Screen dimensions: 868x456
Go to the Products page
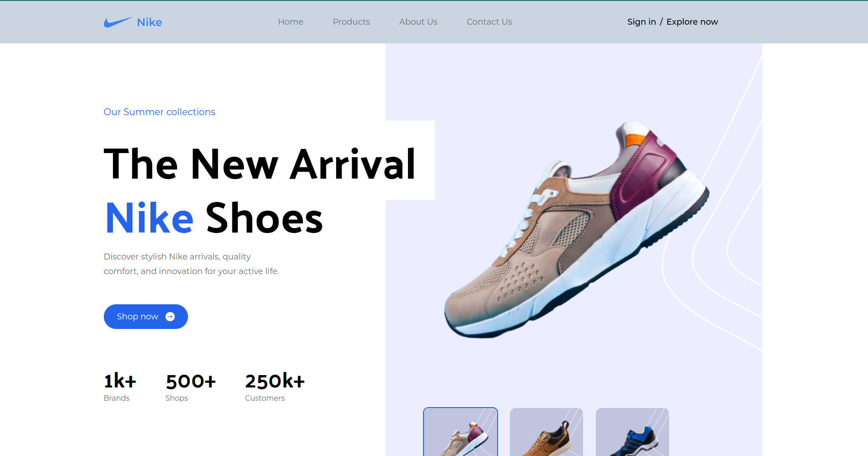pyautogui.click(x=351, y=22)
